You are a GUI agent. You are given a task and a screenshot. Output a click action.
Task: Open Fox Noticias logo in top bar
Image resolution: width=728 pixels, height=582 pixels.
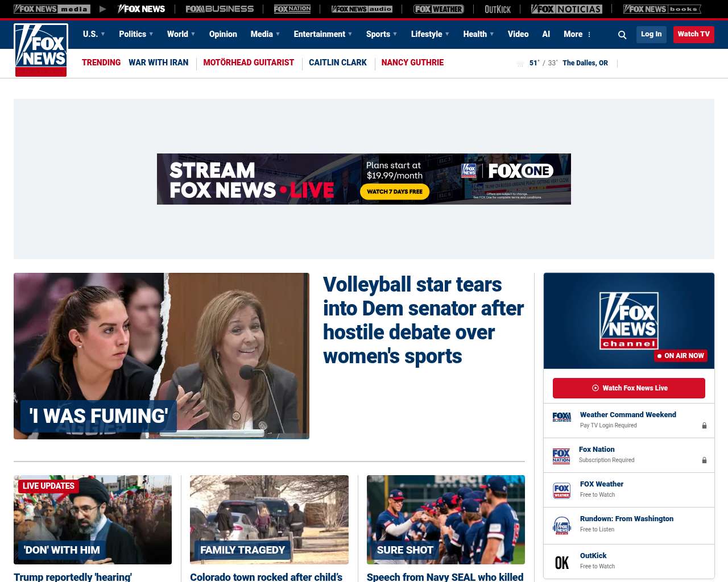coord(566,9)
